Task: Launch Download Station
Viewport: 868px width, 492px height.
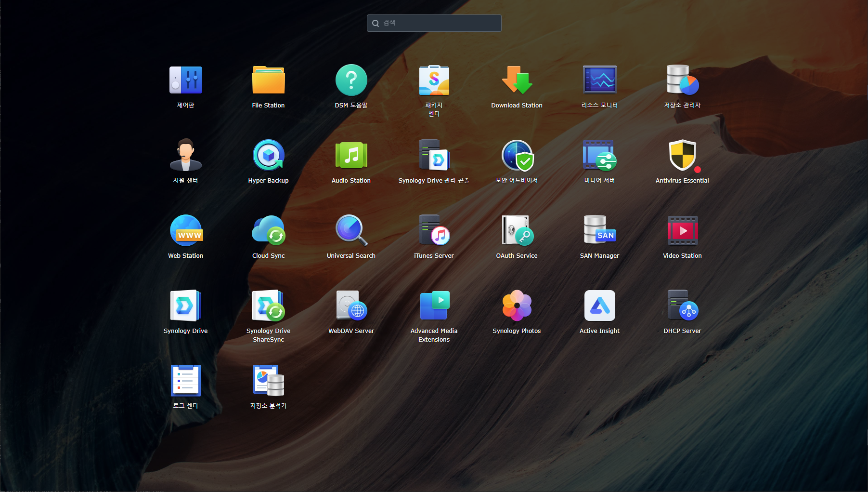Action: pos(517,80)
